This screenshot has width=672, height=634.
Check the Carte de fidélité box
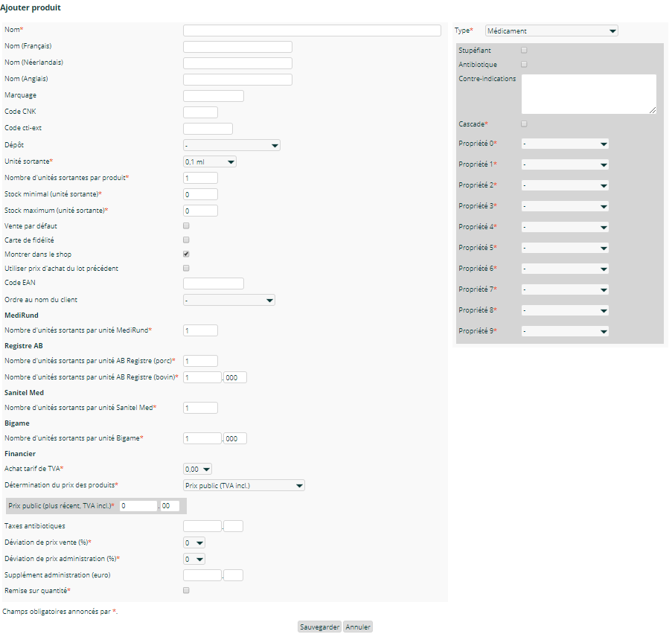(186, 240)
